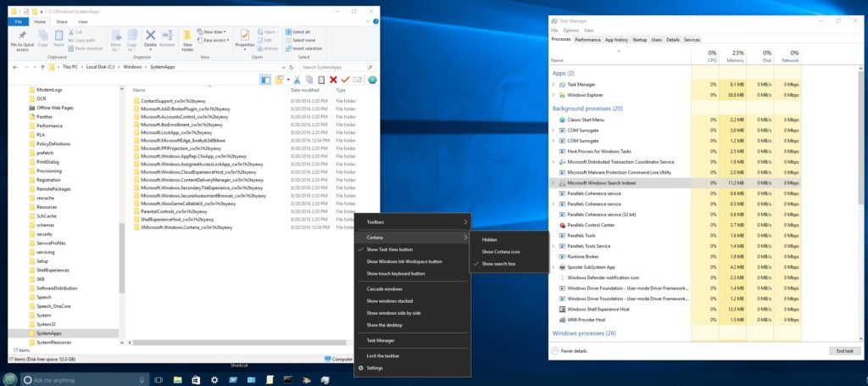Expand the Task Manager process row

tap(554, 85)
